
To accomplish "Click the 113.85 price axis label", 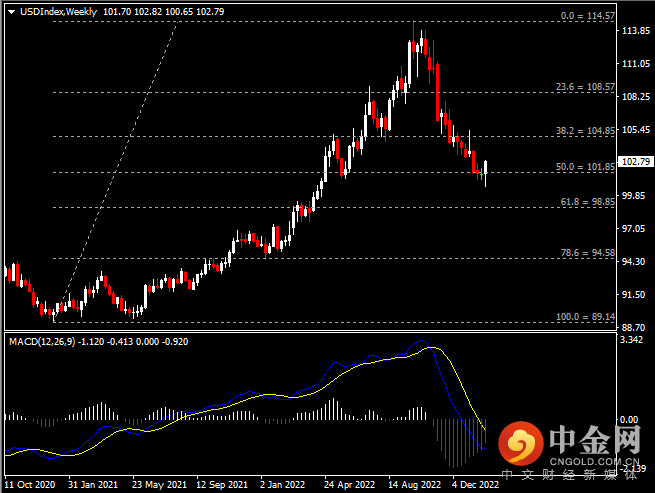I will tap(633, 30).
